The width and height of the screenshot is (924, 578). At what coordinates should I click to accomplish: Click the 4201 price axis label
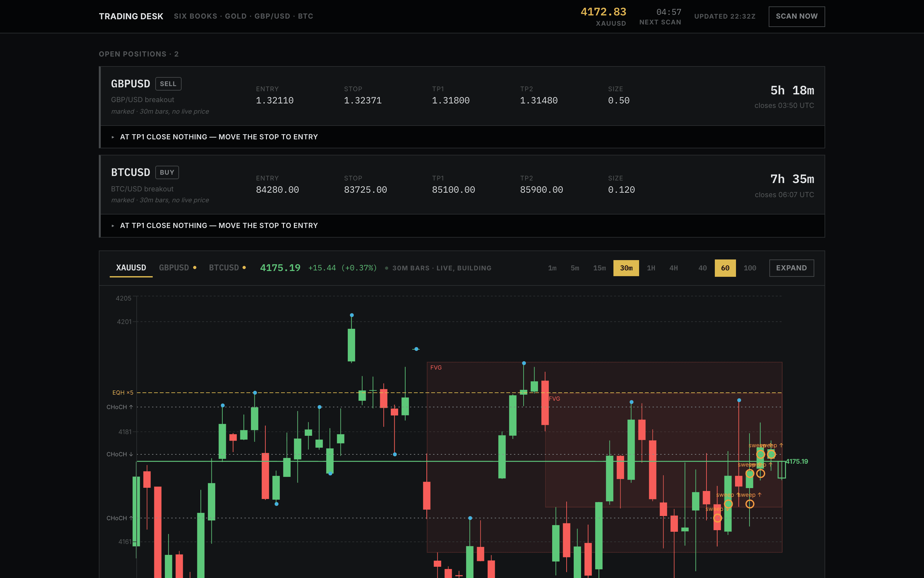point(124,322)
